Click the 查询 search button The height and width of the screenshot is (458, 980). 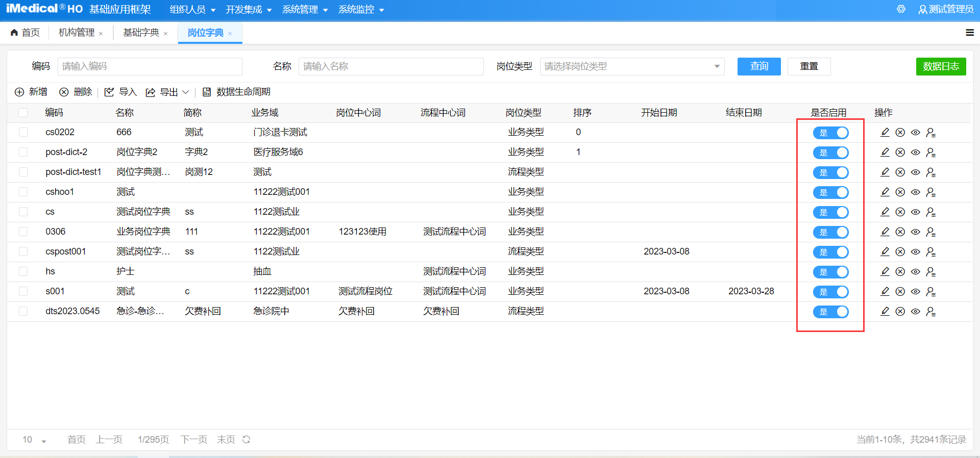pos(759,66)
